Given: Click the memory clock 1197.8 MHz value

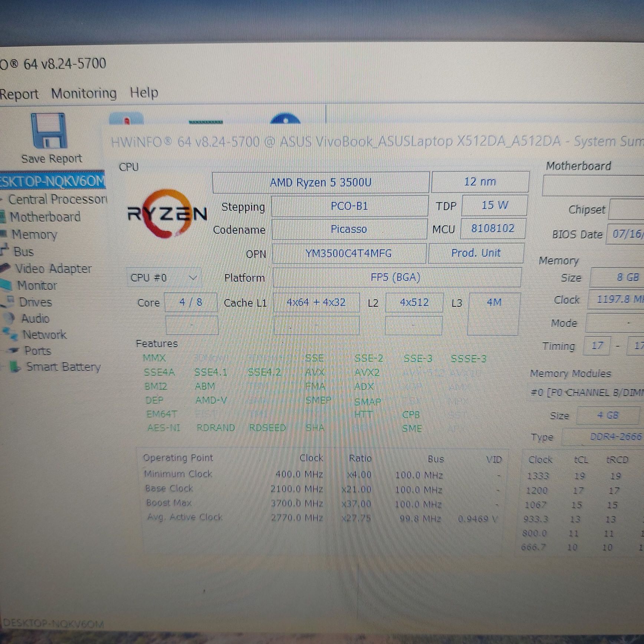Looking at the screenshot, I should (x=617, y=299).
